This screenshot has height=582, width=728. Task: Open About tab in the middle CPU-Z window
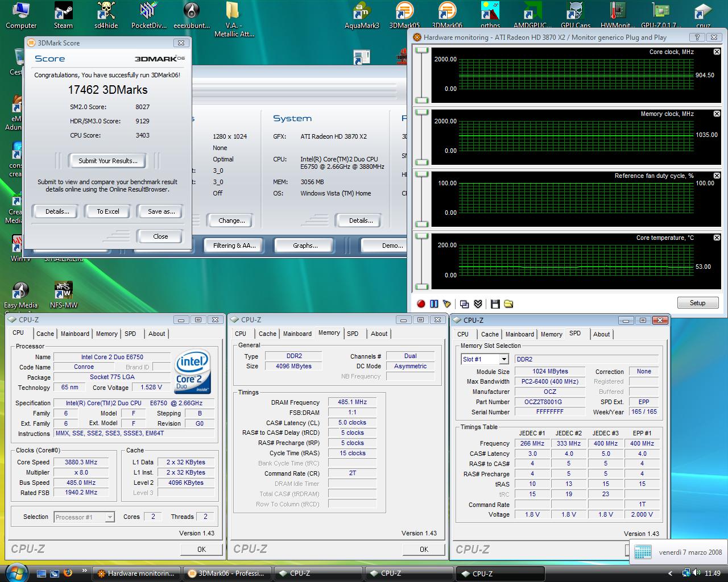click(x=379, y=334)
